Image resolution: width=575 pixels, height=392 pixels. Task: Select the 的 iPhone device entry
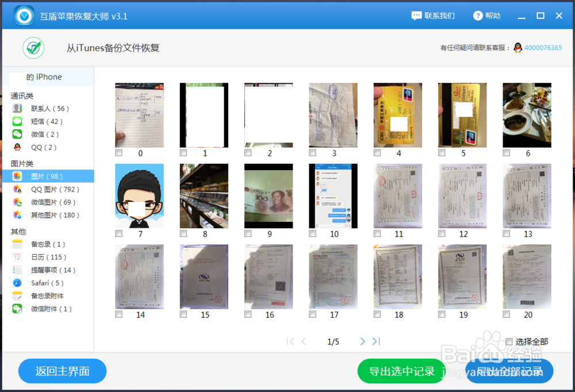48,77
